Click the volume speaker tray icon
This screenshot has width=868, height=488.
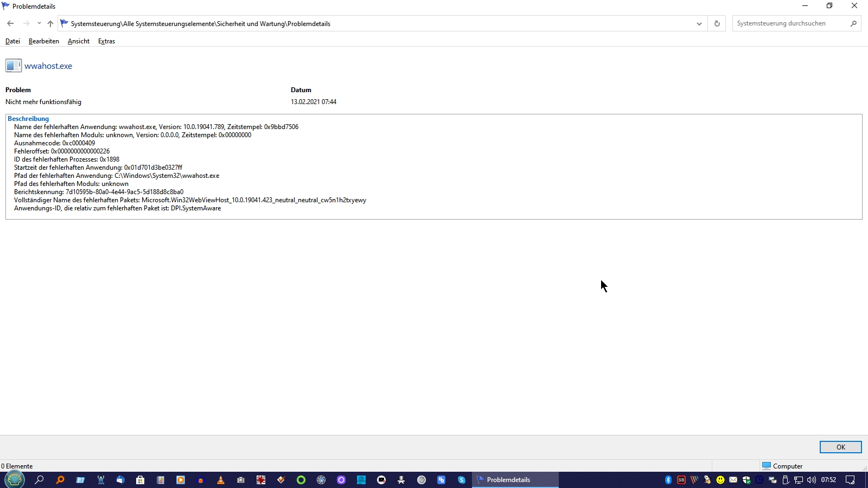[812, 480]
